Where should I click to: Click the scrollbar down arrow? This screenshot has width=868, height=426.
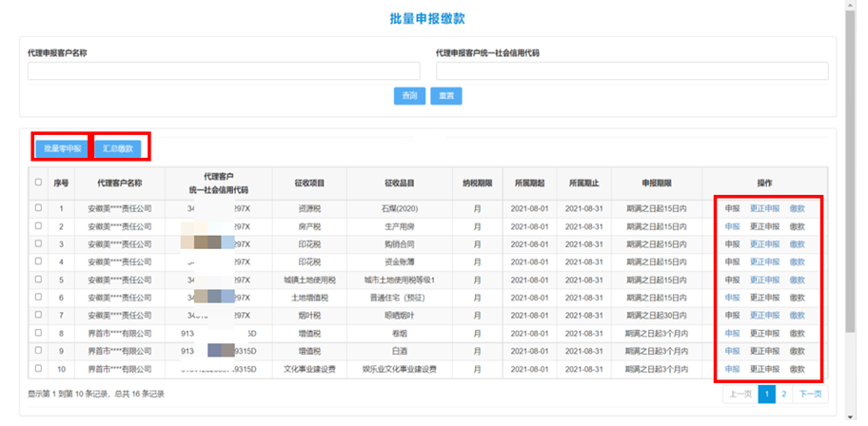(850, 416)
